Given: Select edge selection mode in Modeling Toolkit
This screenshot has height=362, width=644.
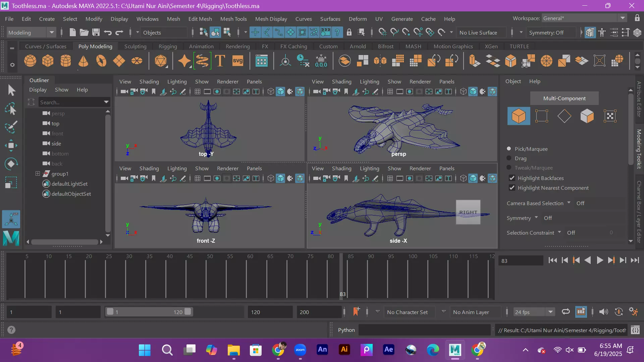Looking at the screenshot, I should tap(564, 116).
